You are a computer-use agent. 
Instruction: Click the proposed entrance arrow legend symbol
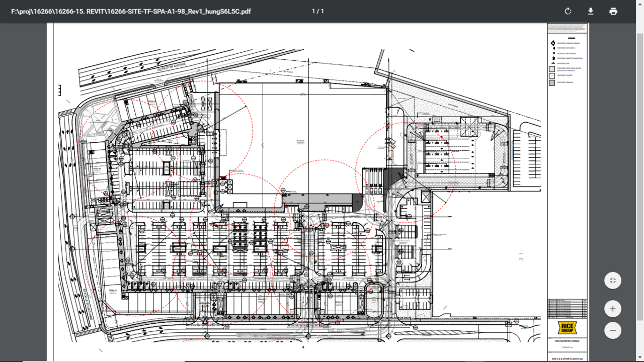[x=552, y=43]
